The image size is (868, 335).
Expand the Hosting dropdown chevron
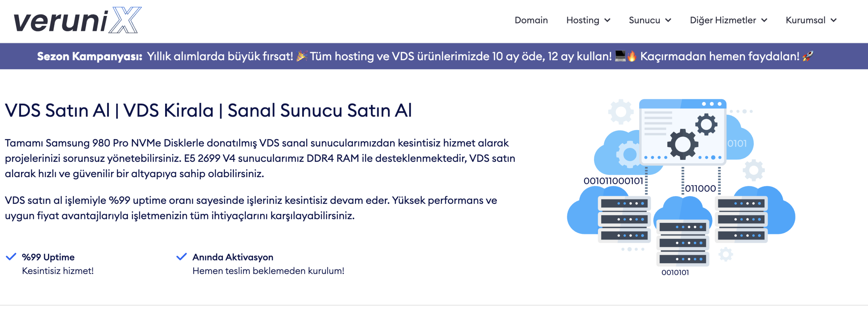[607, 20]
